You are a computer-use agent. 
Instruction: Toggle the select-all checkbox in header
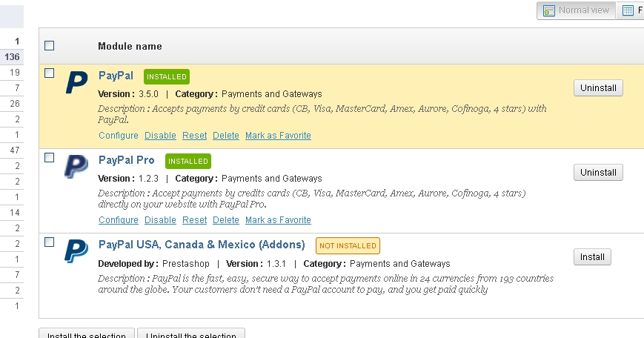pyautogui.click(x=50, y=46)
